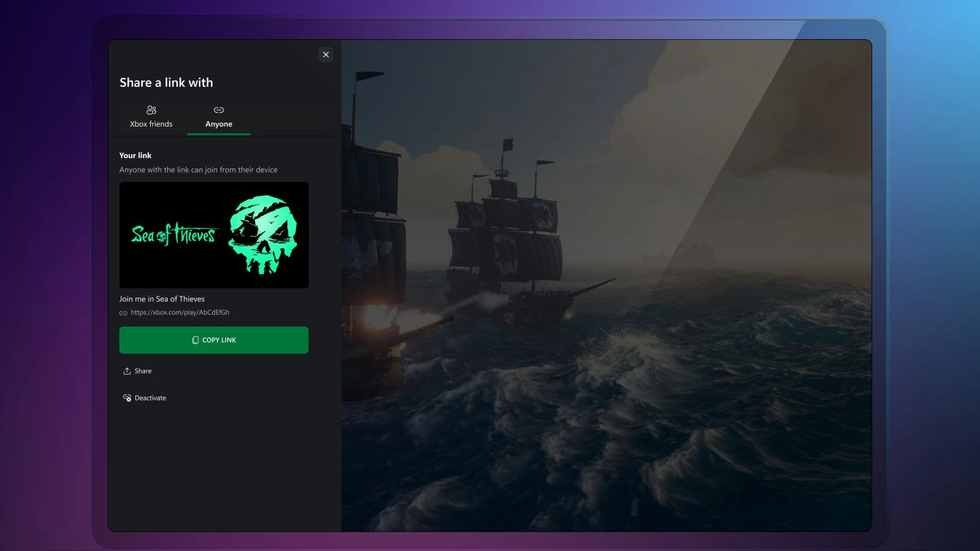Screen dimensions: 980x551
Task: Click the xbox.com/play link URL
Action: pos(180,312)
